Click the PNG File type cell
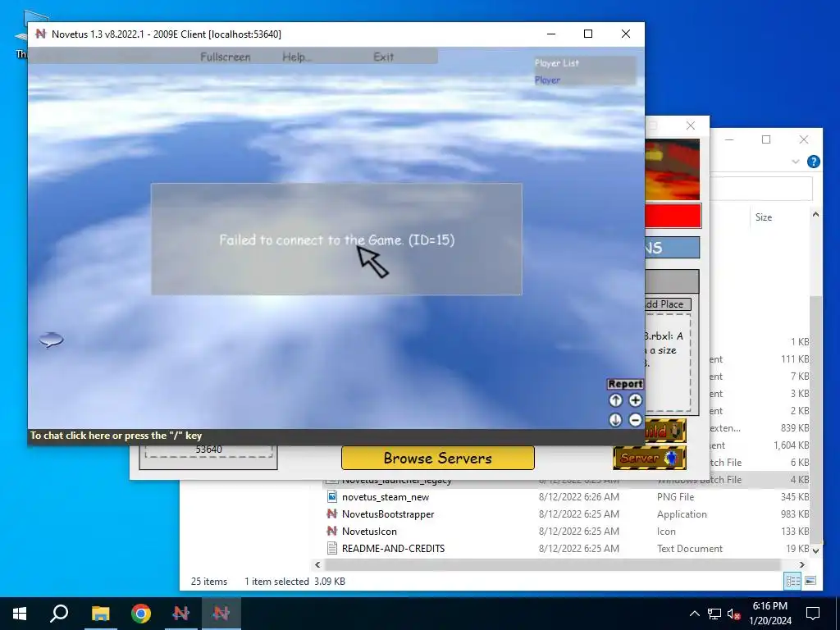 click(x=675, y=497)
